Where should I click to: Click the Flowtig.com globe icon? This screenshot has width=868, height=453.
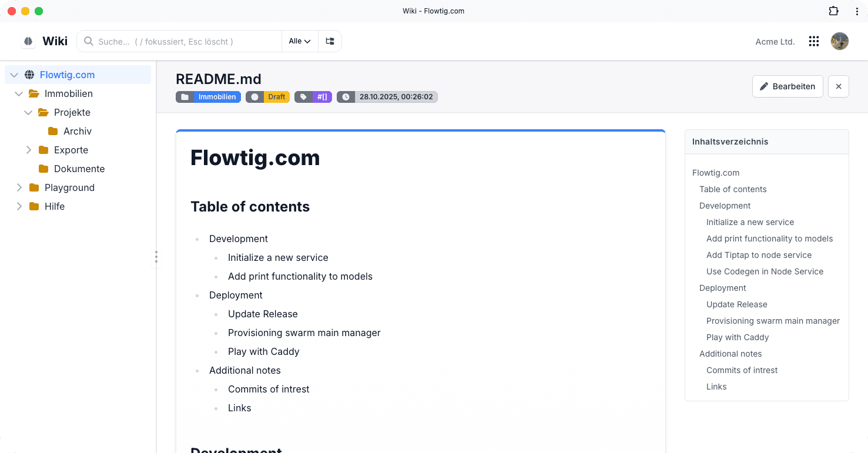coord(29,75)
